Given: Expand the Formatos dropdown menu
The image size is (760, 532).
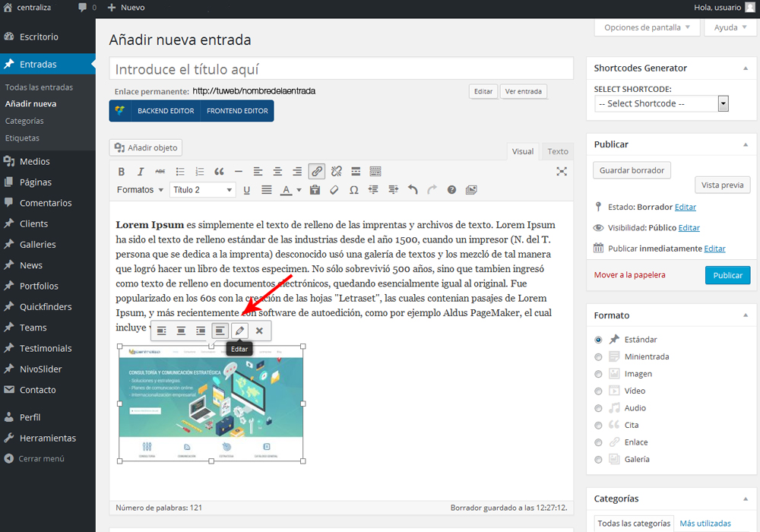Looking at the screenshot, I should click(140, 190).
